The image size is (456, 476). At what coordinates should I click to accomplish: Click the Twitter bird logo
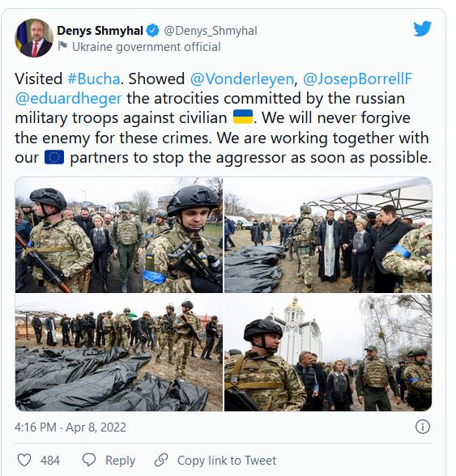coord(422,28)
